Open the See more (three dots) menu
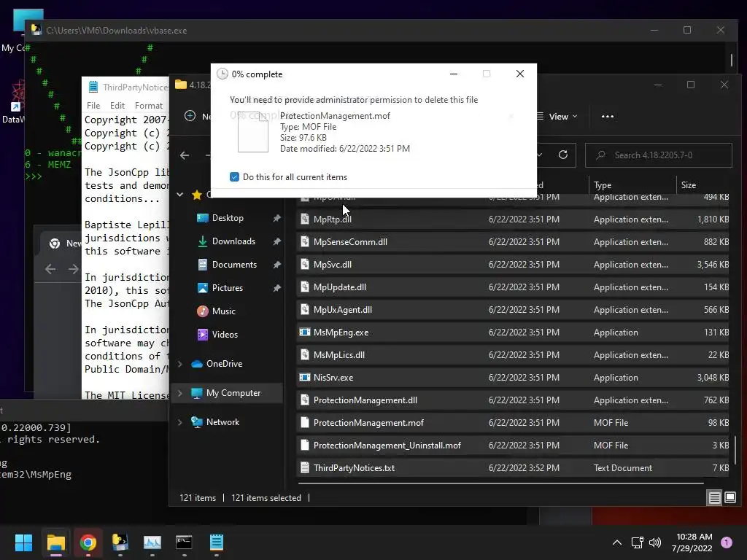747x560 pixels. coord(608,117)
